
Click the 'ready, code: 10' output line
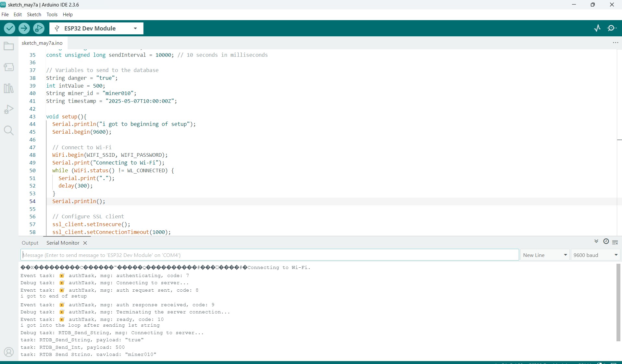pos(92,320)
